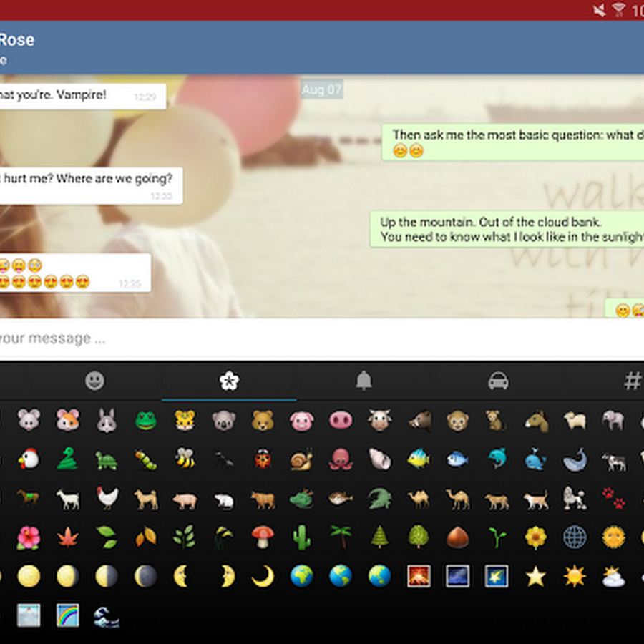Viewport: 644px width, 644px height.
Task: Switch to the bell objects emoji tab
Action: coord(364,381)
